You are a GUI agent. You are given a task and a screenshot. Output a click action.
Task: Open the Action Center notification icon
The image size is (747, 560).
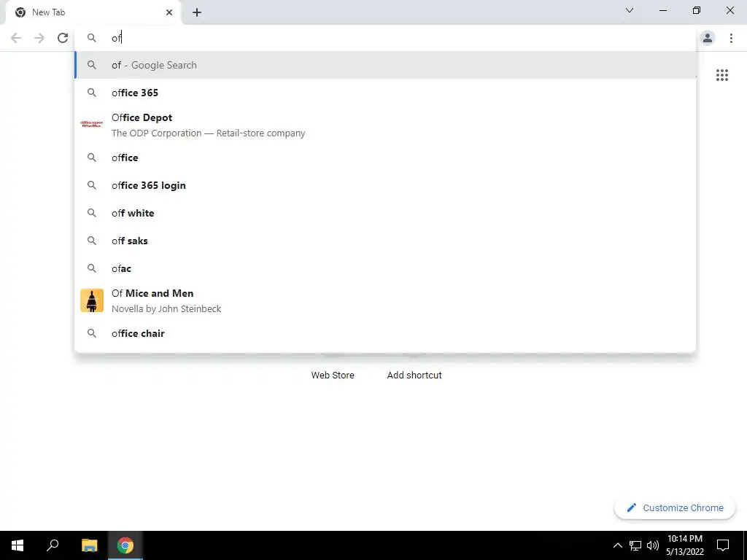tap(723, 545)
